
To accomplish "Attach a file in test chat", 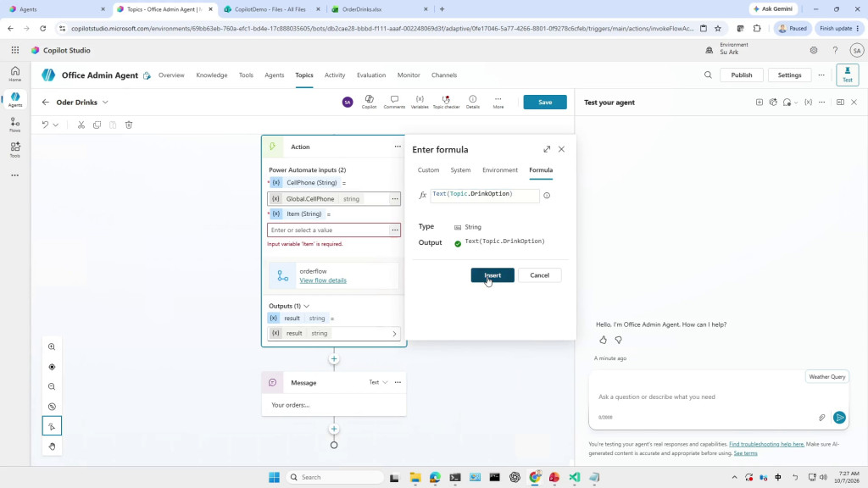I will click(x=822, y=418).
